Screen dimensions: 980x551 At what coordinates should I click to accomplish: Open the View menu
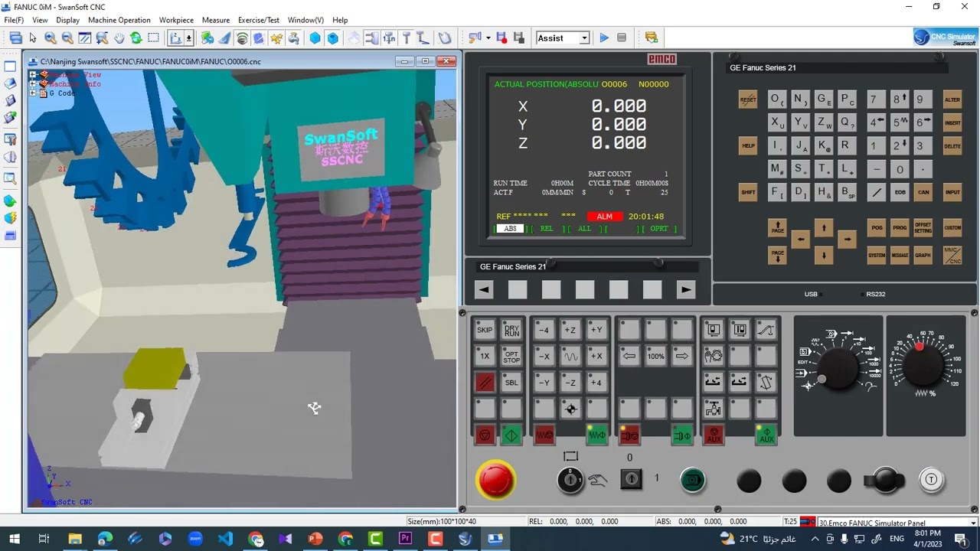coord(40,20)
